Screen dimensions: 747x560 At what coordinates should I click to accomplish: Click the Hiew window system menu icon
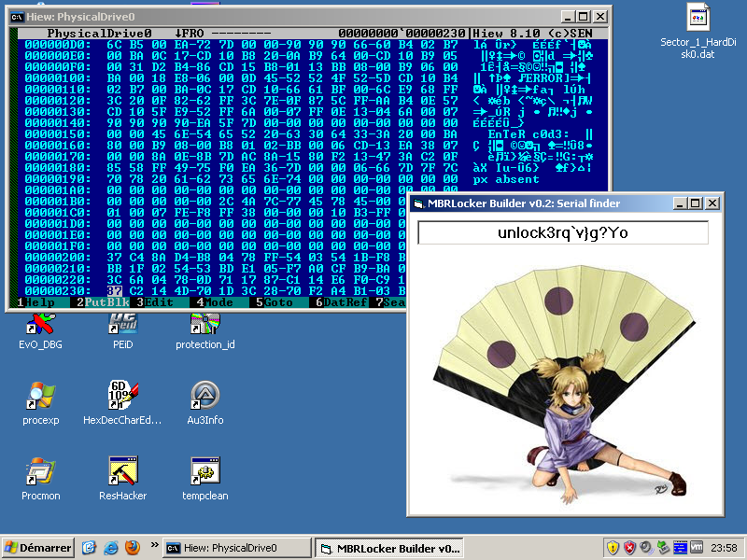click(x=17, y=17)
